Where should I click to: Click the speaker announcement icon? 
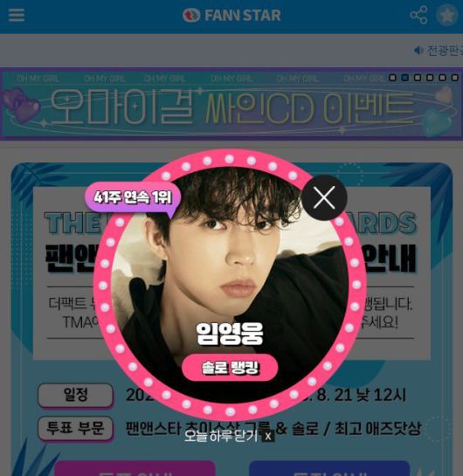pyautogui.click(x=418, y=50)
